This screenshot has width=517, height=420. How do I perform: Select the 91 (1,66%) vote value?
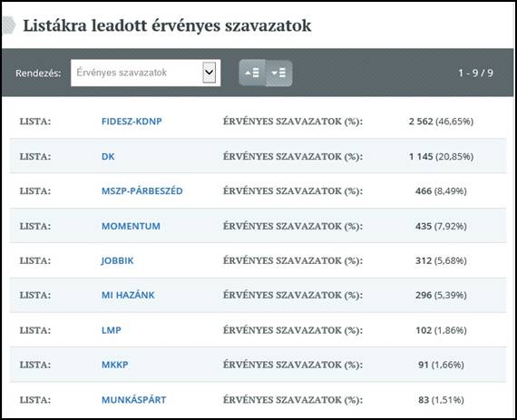441,365
